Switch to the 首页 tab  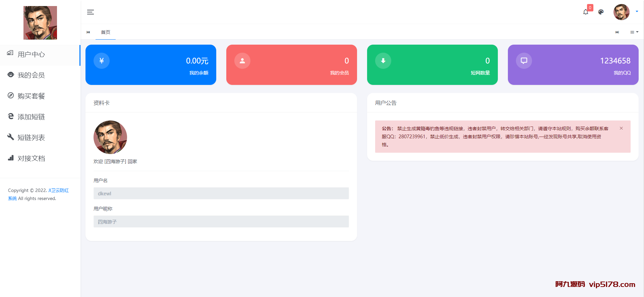(106, 32)
